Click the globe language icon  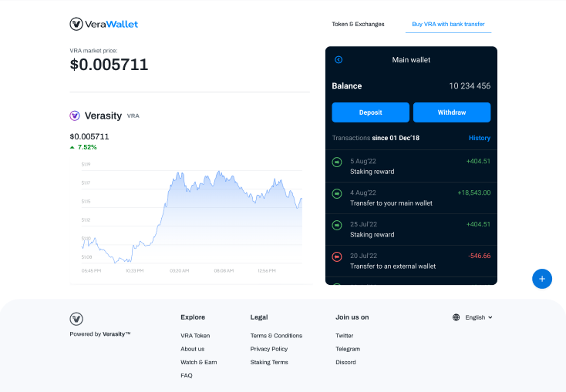[x=457, y=317]
